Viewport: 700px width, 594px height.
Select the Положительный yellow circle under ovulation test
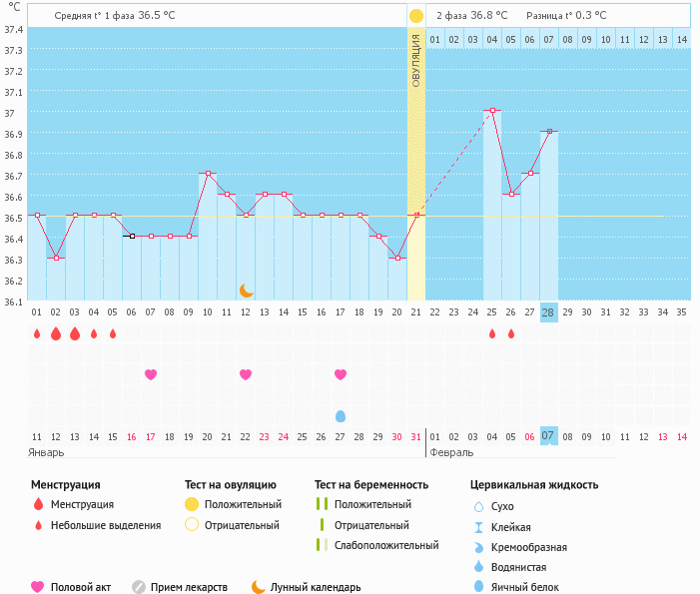pos(192,504)
